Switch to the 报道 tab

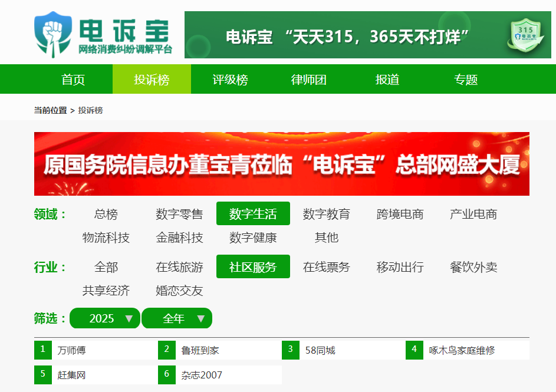tap(387, 80)
